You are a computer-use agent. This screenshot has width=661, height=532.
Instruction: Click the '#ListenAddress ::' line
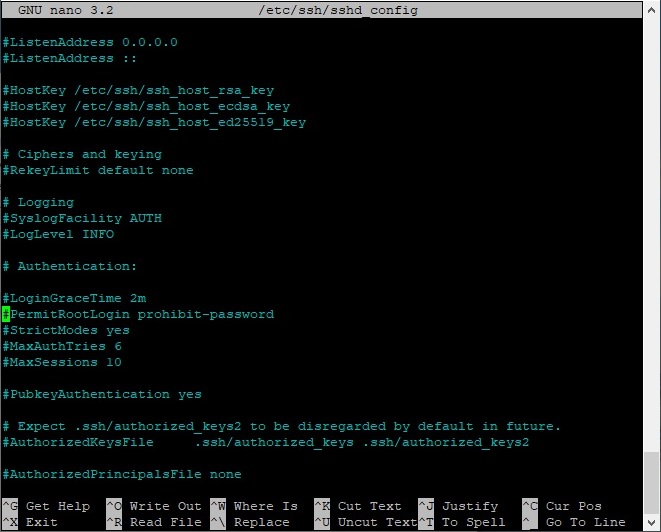pos(70,58)
